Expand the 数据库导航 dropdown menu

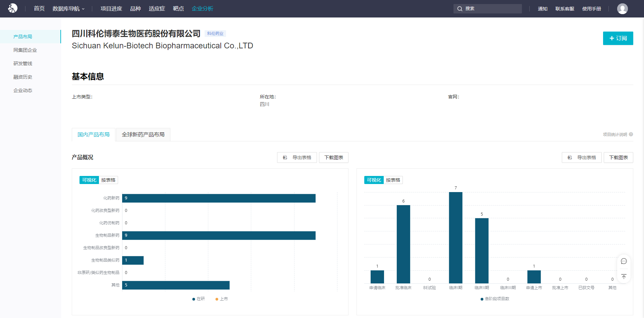(68, 9)
